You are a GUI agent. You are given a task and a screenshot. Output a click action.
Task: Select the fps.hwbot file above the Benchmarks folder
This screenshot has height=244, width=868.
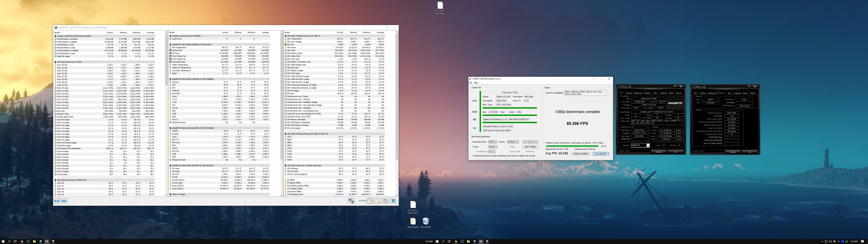click(413, 208)
